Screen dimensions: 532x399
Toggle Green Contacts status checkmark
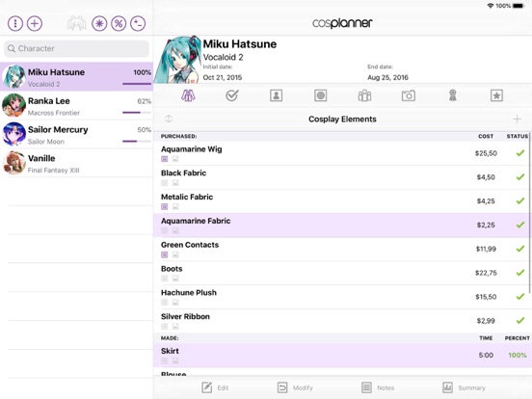520,249
